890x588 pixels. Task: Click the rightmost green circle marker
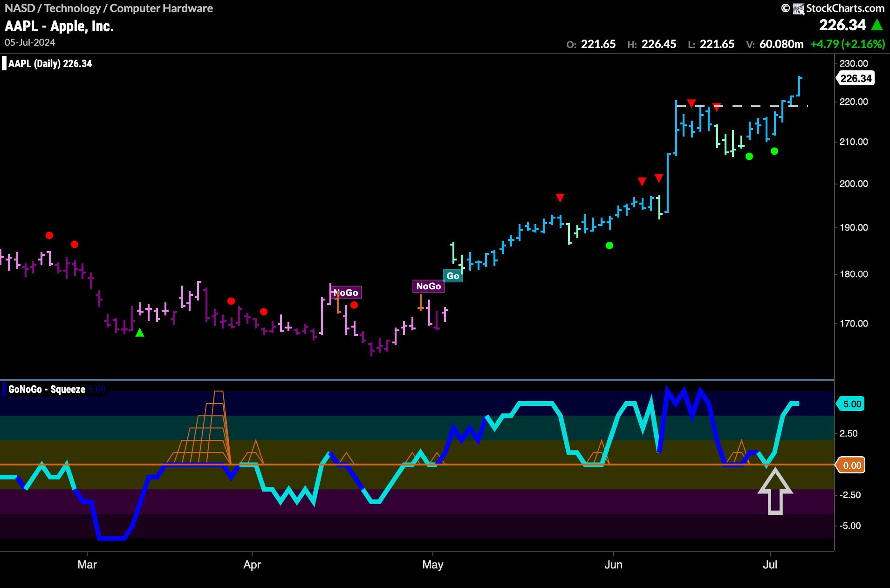point(774,151)
